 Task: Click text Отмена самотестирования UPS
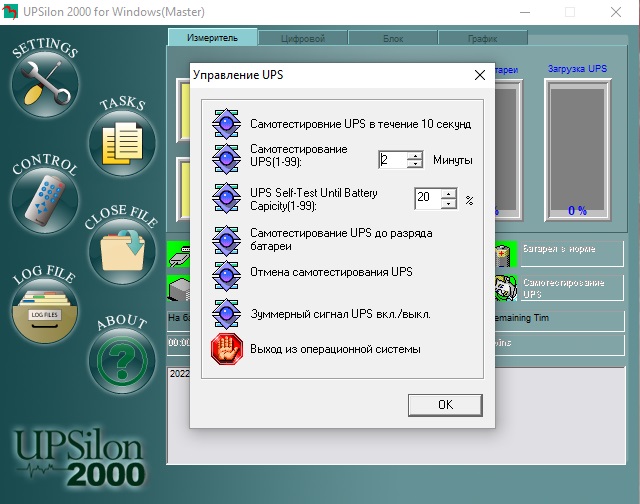coord(331,272)
